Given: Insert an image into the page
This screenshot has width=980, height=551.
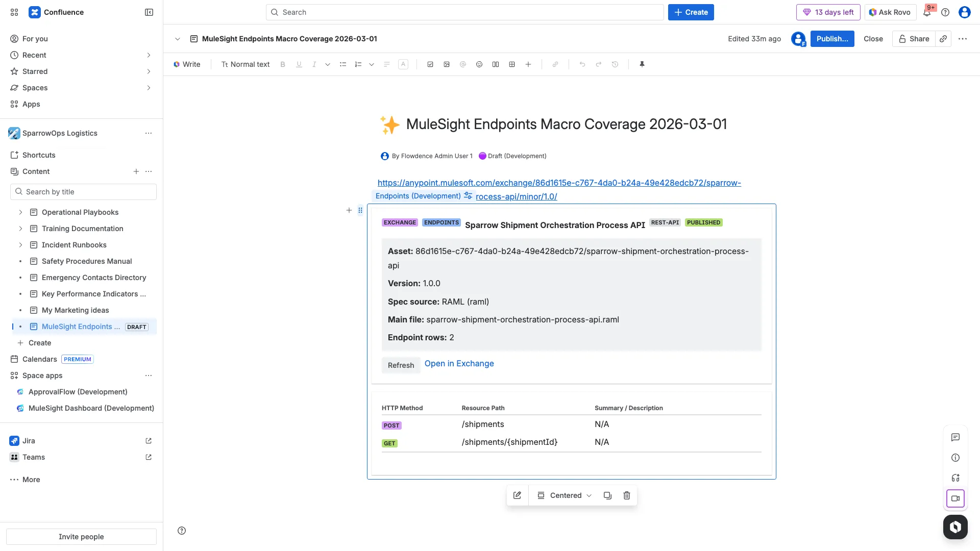Looking at the screenshot, I should pos(447,64).
